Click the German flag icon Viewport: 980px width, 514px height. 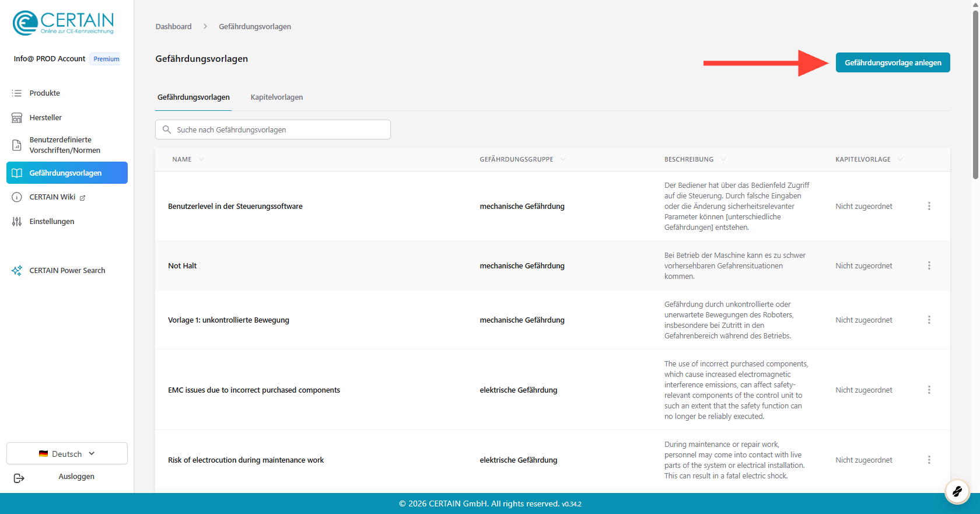click(43, 454)
